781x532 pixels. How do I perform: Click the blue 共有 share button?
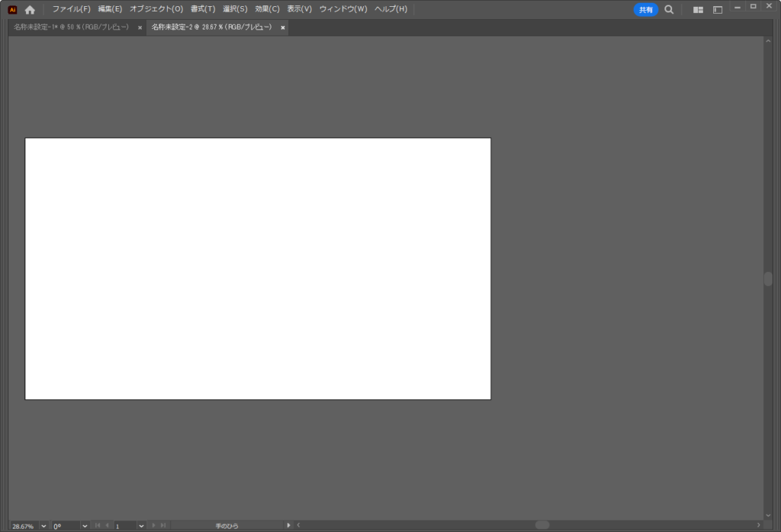646,10
